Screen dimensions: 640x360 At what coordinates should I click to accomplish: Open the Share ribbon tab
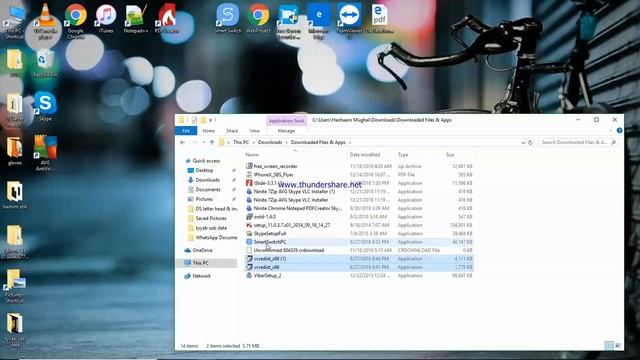click(x=232, y=131)
